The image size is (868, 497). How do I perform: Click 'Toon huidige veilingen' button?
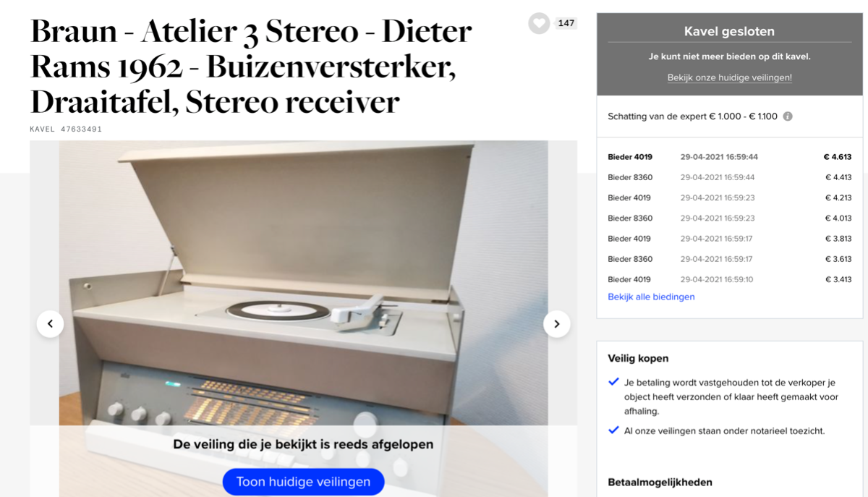(303, 482)
